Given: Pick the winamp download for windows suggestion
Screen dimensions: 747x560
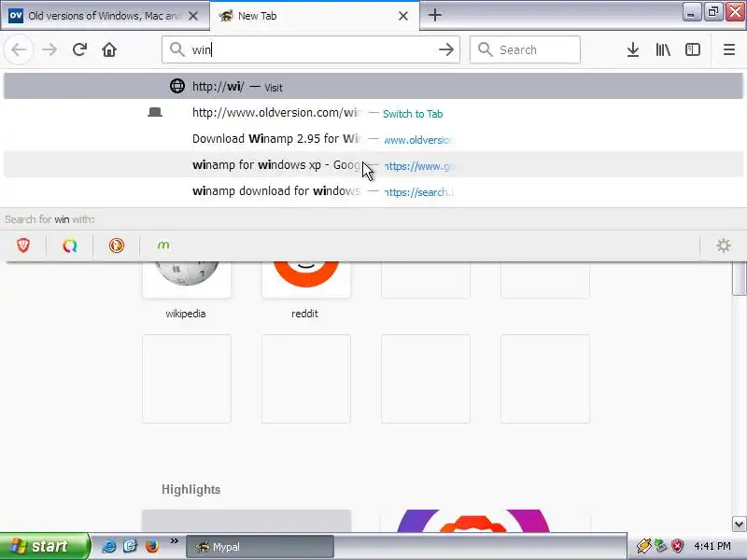Looking at the screenshot, I should [x=373, y=191].
